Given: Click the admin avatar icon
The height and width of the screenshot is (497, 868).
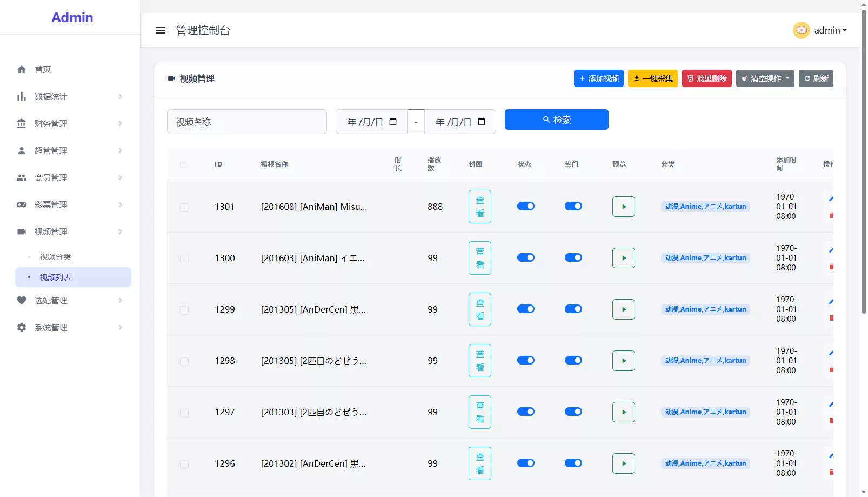Looking at the screenshot, I should [801, 30].
